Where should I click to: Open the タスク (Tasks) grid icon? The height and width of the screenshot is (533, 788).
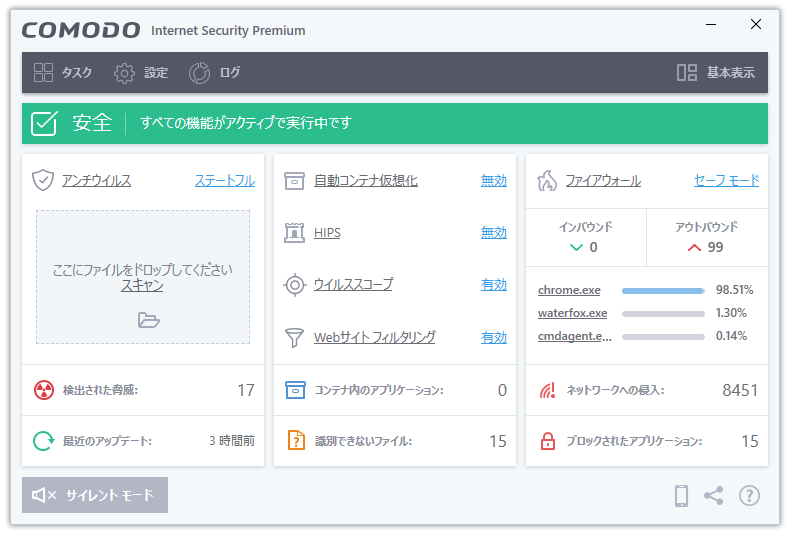(43, 72)
